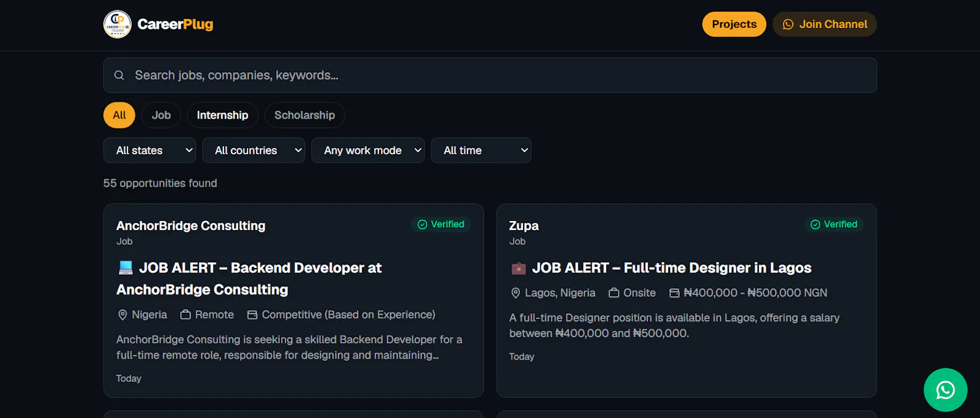Click the briefcase icon beside Onsite
Viewport: 980px width, 418px height.
click(x=614, y=293)
